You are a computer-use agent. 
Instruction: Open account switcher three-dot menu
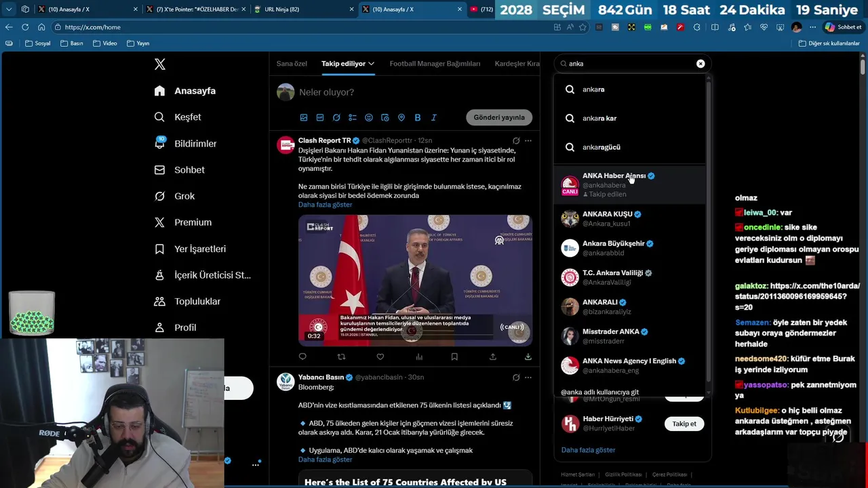click(x=256, y=464)
